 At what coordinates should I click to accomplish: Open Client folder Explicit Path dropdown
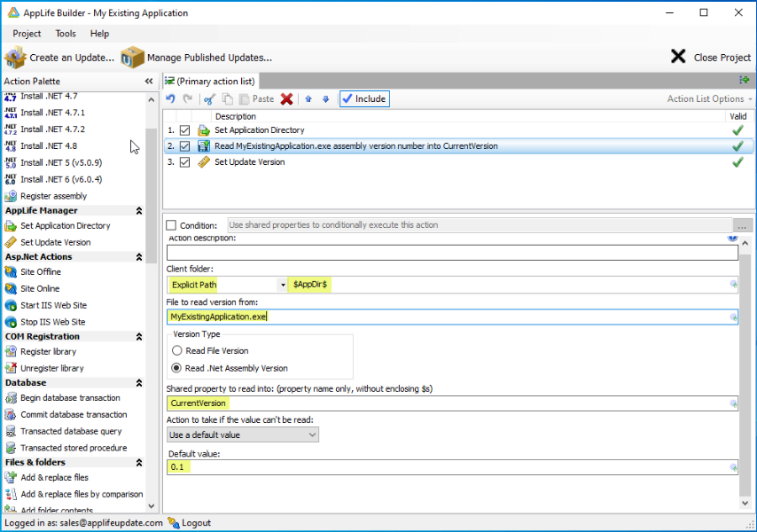283,285
